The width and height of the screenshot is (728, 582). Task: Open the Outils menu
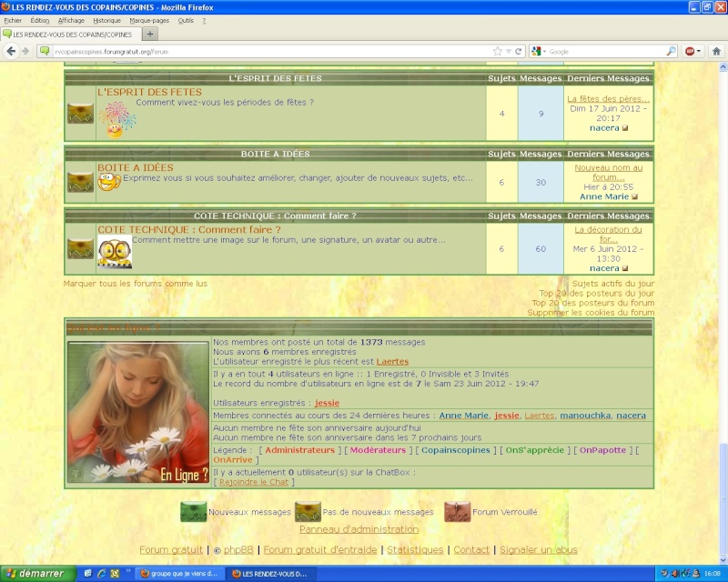(186, 20)
